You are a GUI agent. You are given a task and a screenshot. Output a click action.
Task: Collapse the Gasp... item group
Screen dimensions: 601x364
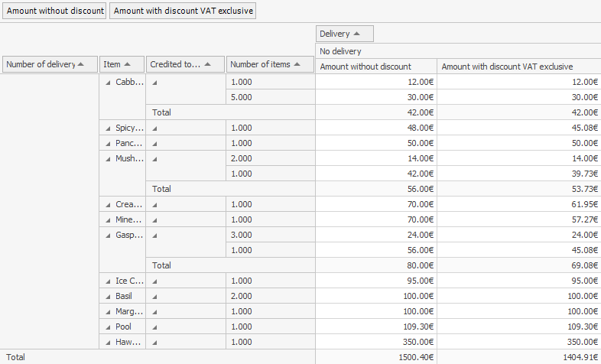tap(108, 235)
